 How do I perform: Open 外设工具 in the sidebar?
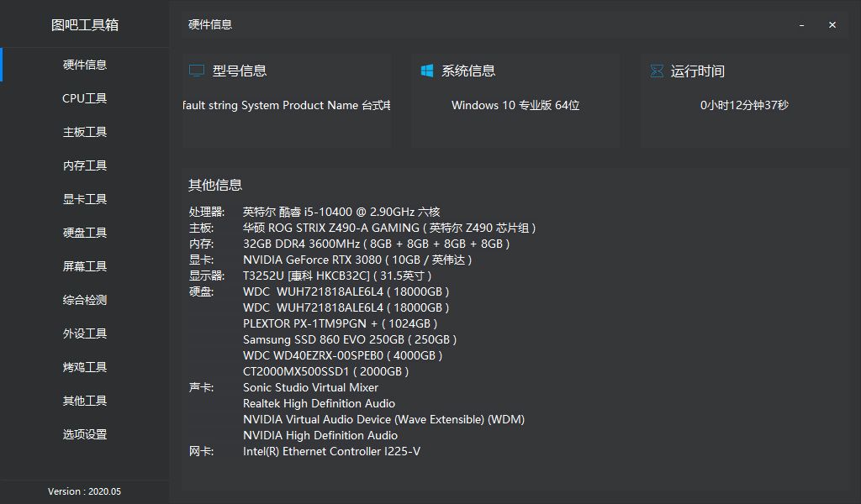tap(85, 333)
